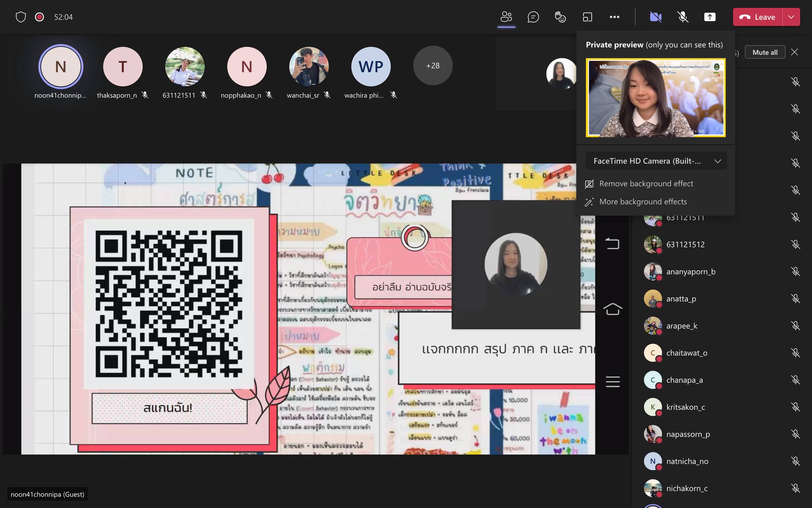This screenshot has height=508, width=812.
Task: Open raise hand reactions icon
Action: [x=560, y=17]
